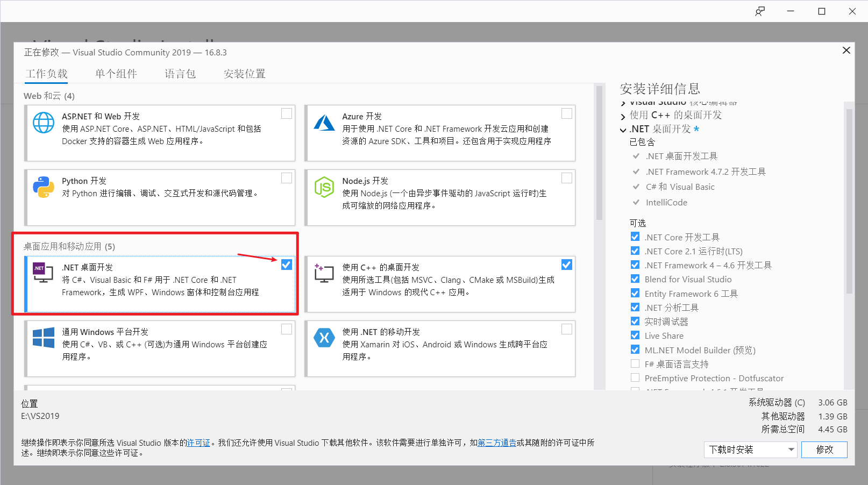Viewport: 868px width, 485px height.
Task: Collapse the .NET 桌面开发 details section
Action: [x=623, y=129]
